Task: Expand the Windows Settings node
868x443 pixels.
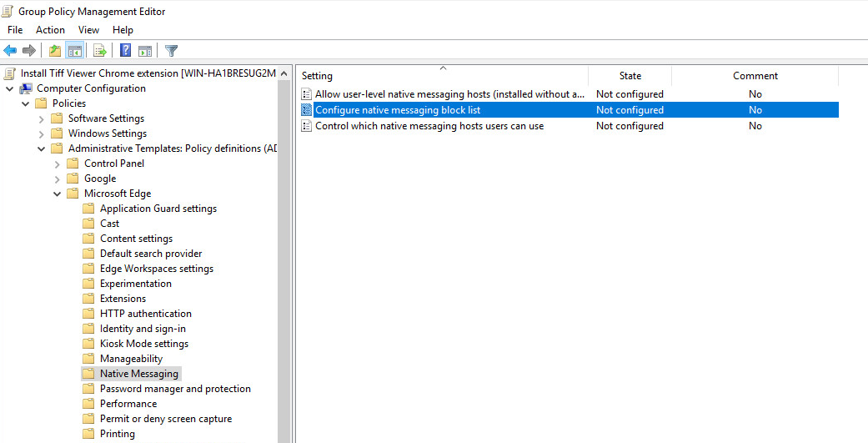Action: [42, 133]
